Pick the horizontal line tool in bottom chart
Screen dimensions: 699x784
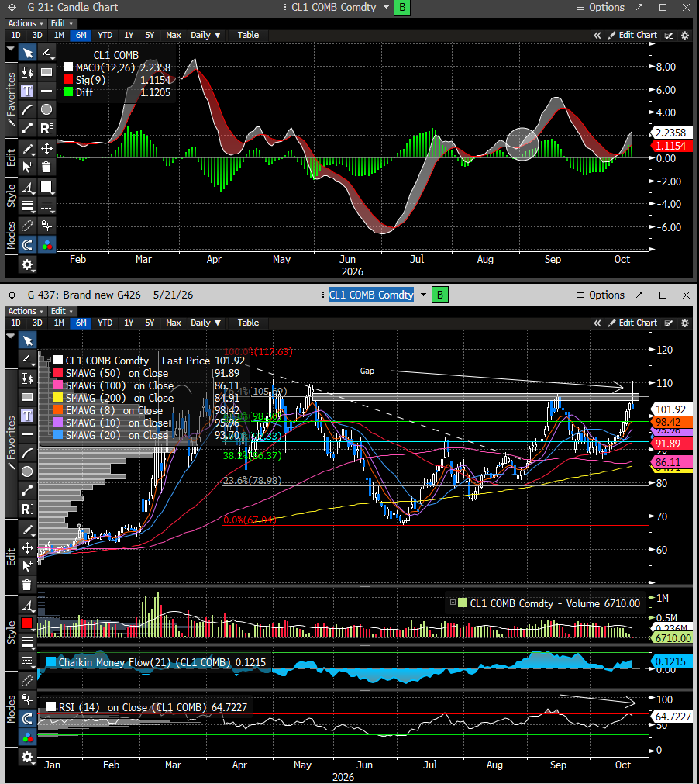click(x=27, y=434)
